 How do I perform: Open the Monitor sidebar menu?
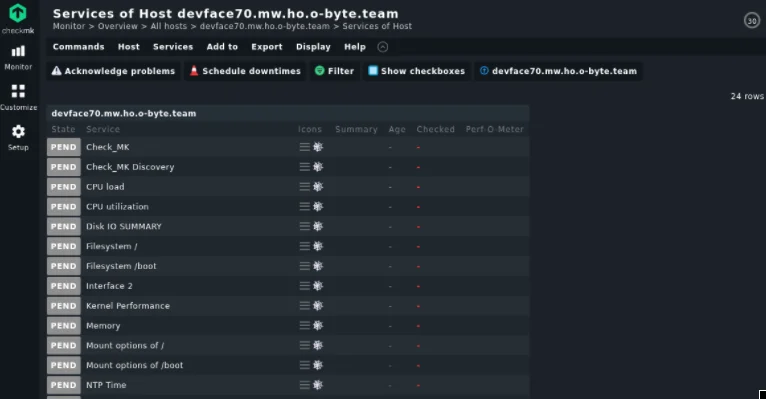18,57
